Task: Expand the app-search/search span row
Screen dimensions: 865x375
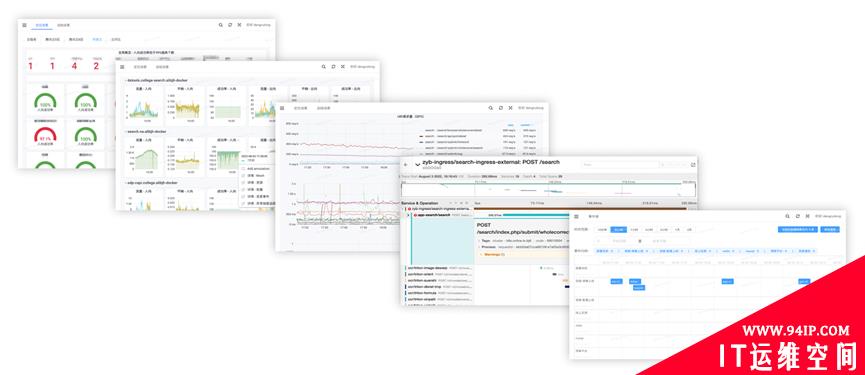Action: [408, 215]
